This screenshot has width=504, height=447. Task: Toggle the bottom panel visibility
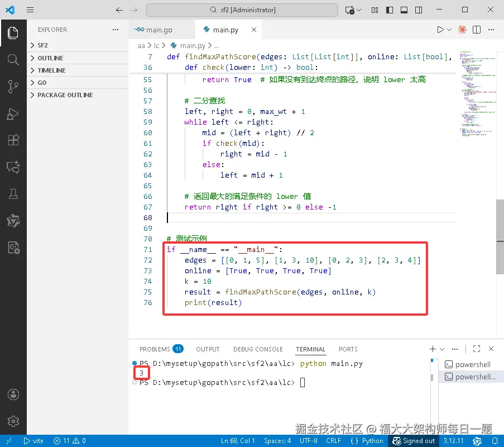pos(404,10)
